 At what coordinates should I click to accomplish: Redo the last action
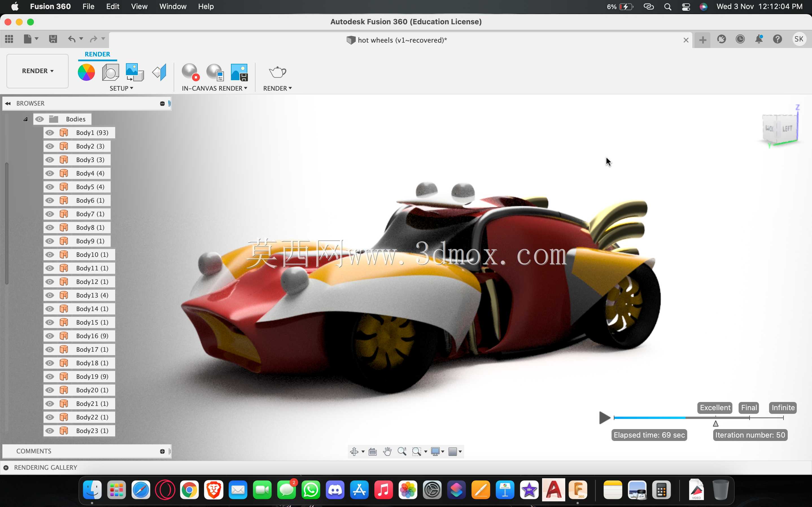pos(93,39)
